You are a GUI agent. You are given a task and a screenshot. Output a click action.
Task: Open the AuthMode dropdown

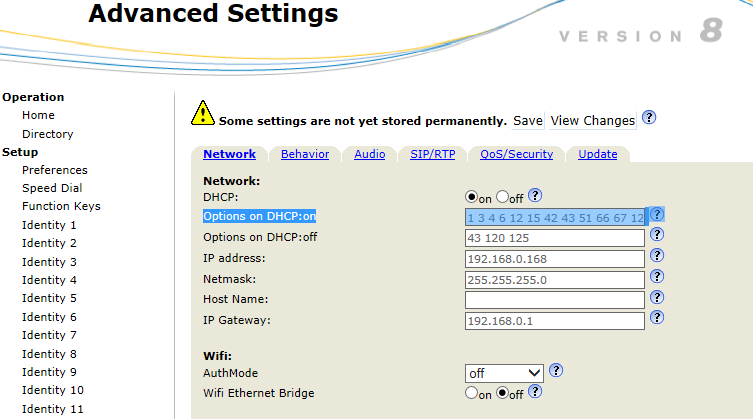(x=504, y=373)
